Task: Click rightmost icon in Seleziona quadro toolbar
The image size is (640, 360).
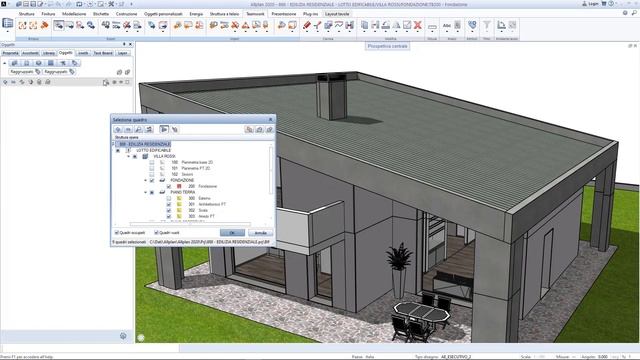Action: [x=269, y=129]
